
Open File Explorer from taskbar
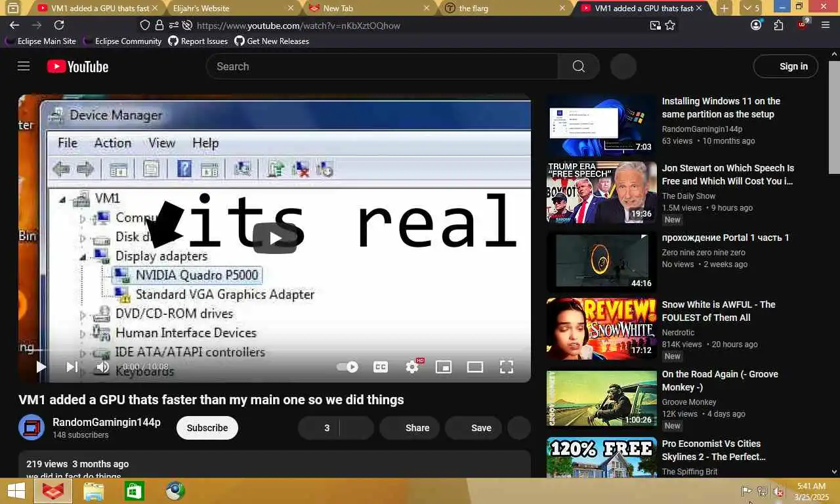point(94,491)
